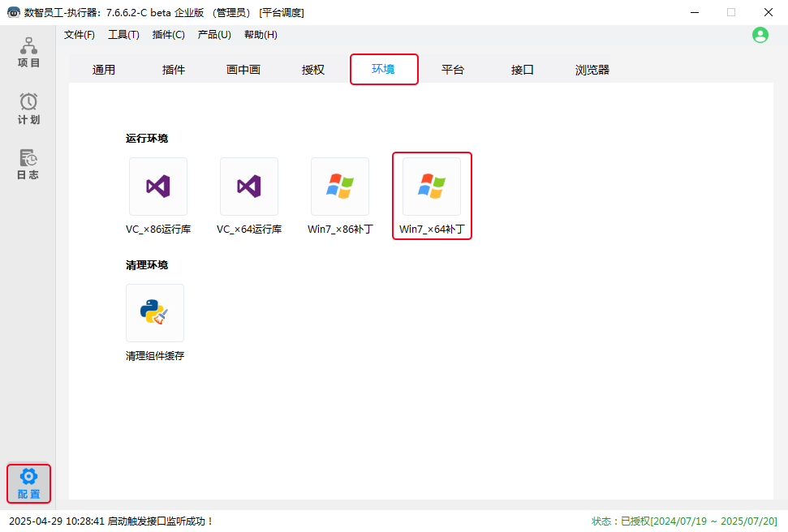Select the Win7_×86补丁 Windows icon
Image resolution: width=788 pixels, height=532 pixels.
pos(340,187)
